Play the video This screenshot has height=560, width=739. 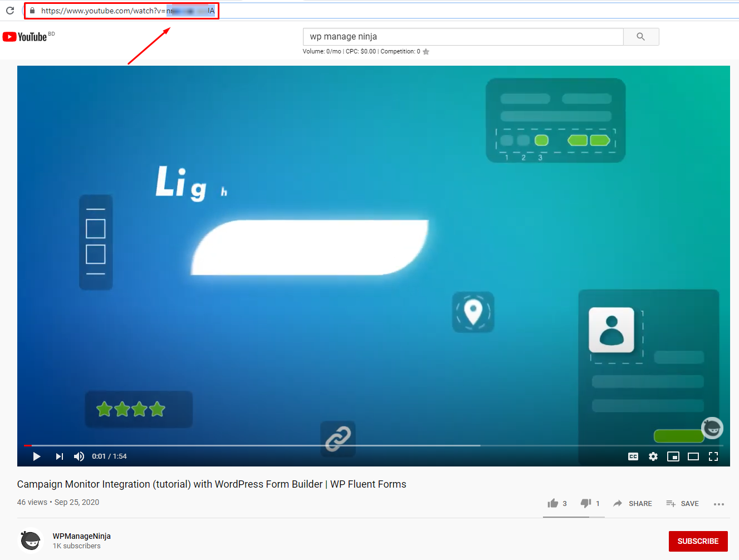click(37, 456)
